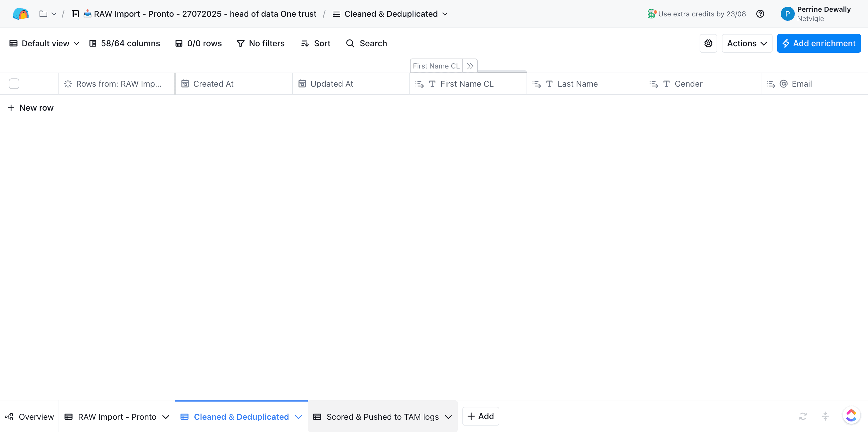Expand RAW Import - Pronto tab chevron
Screen dimensions: 868x432
click(x=166, y=417)
